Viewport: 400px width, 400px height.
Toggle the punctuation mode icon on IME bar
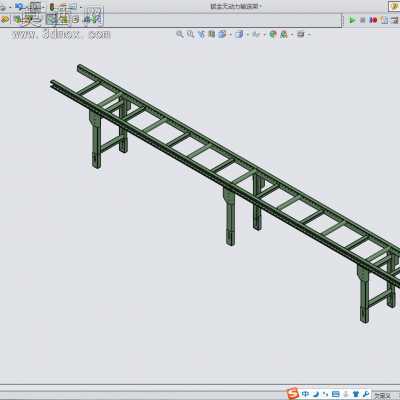click(x=325, y=394)
